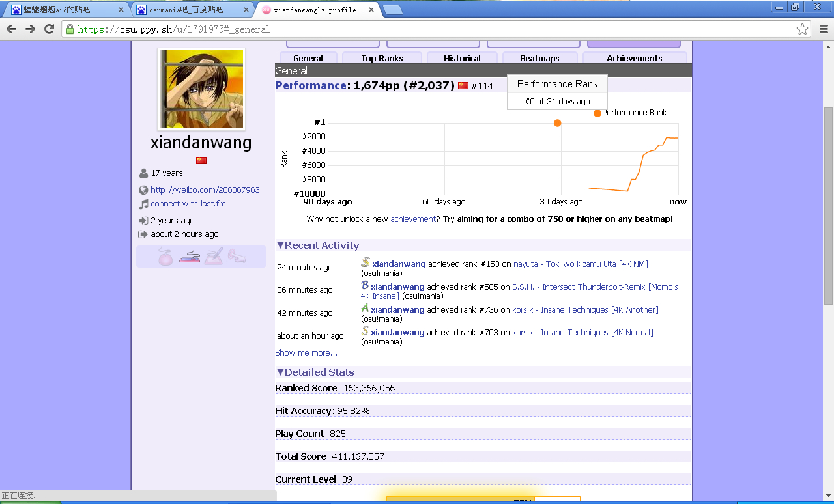This screenshot has height=504, width=834.
Task: Click the orange data point on the rank chart
Action: (557, 123)
